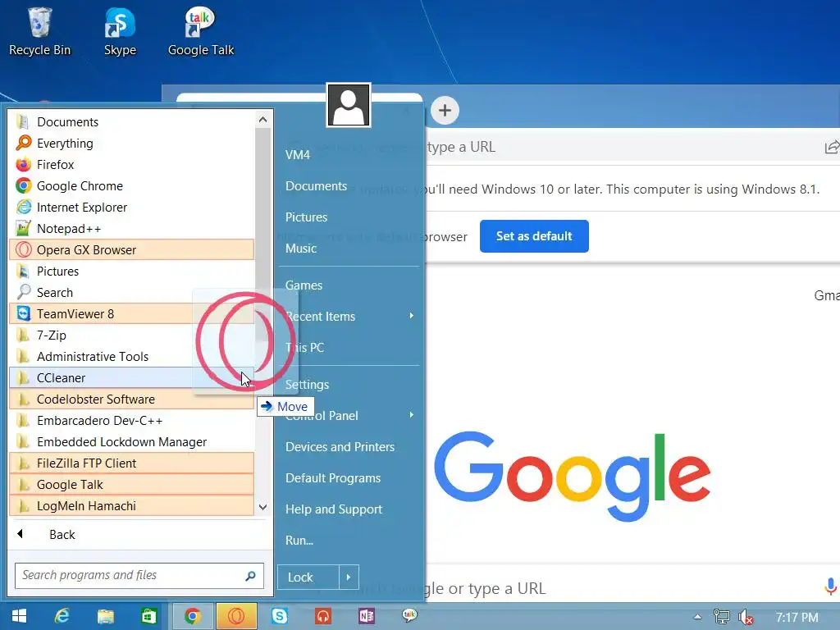Image resolution: width=840 pixels, height=630 pixels.
Task: Open Internet Explorer on the taskbar
Action: click(62, 616)
